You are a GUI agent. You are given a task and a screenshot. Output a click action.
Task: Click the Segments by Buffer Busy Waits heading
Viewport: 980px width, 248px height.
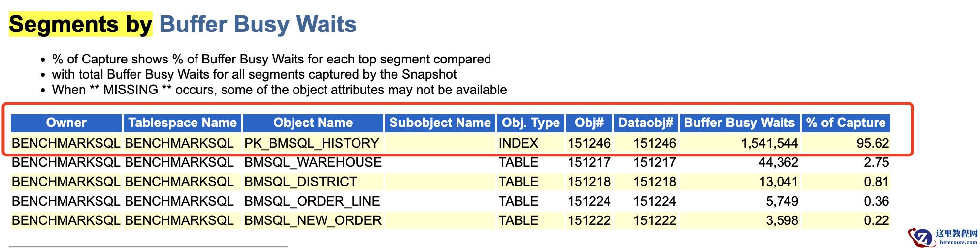coord(183,25)
